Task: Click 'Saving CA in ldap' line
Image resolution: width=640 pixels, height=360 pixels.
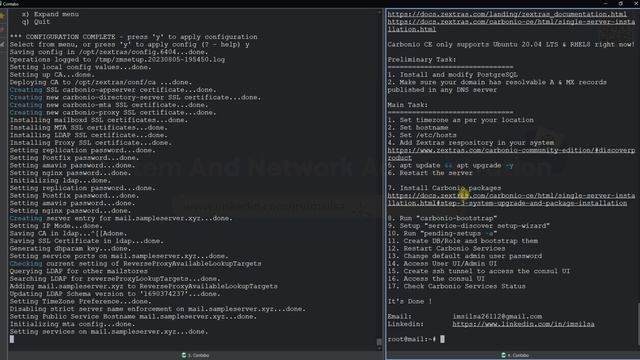Action: coord(69,233)
